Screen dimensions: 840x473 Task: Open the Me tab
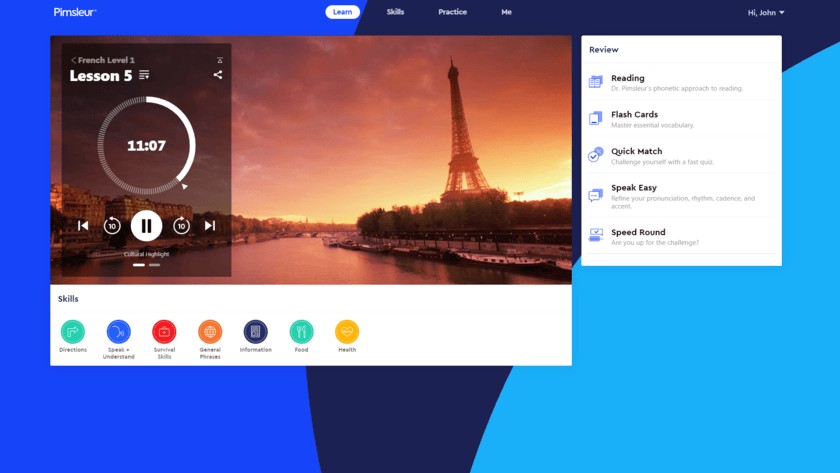click(x=506, y=12)
